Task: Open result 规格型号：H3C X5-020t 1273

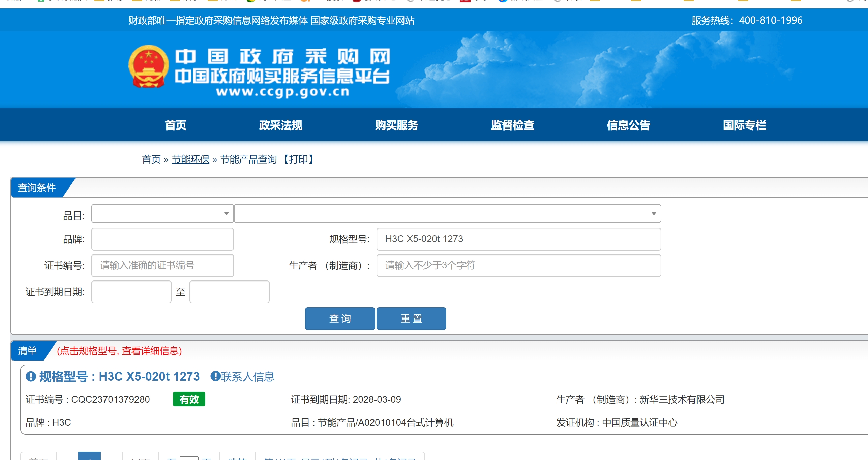Action: coord(119,376)
